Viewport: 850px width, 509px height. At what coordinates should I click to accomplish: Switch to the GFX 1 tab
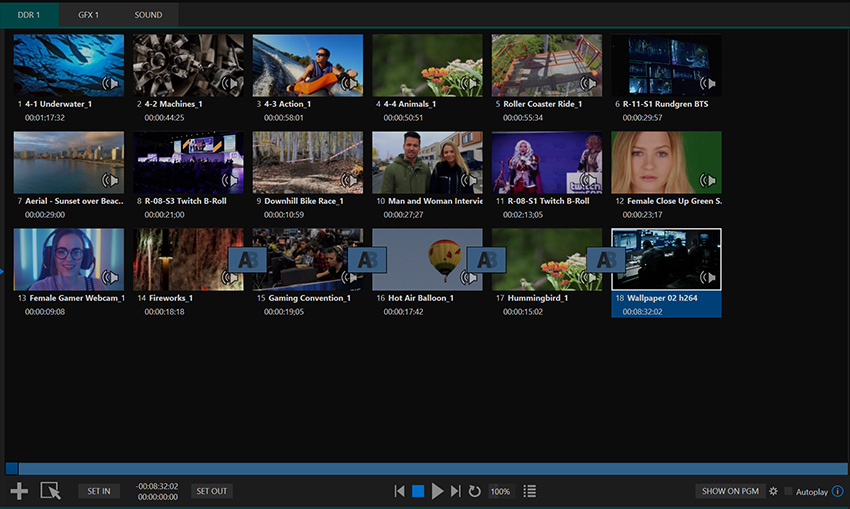pyautogui.click(x=88, y=15)
